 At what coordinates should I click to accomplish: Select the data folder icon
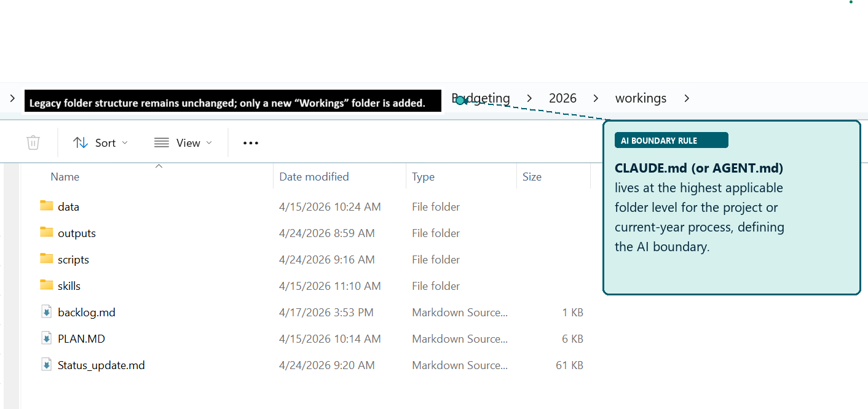[x=47, y=206]
